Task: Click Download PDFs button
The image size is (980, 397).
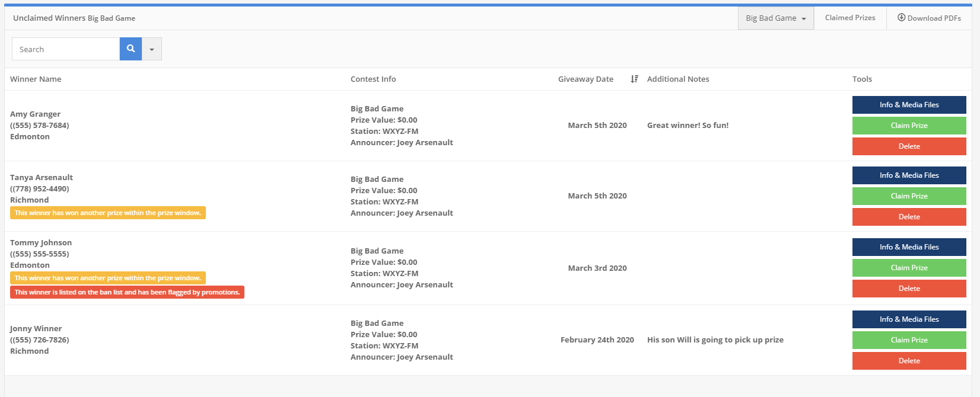Action: [x=929, y=18]
